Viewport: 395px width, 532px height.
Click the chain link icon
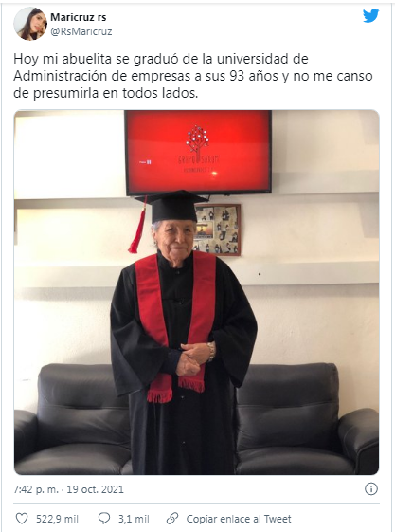pyautogui.click(x=172, y=518)
